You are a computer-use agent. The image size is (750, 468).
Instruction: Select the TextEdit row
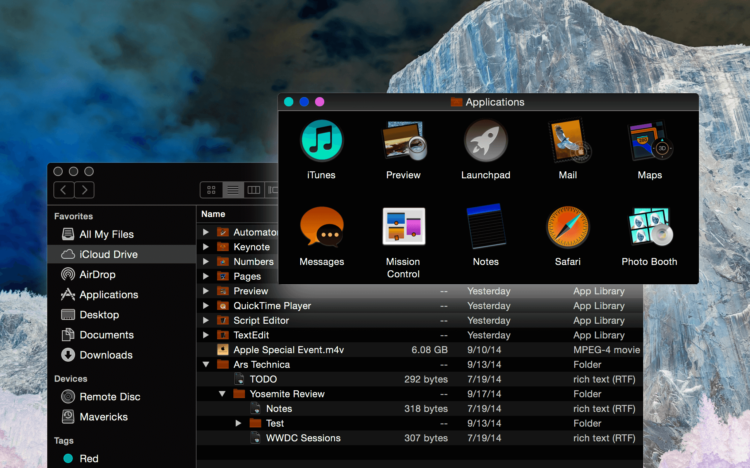[420, 335]
